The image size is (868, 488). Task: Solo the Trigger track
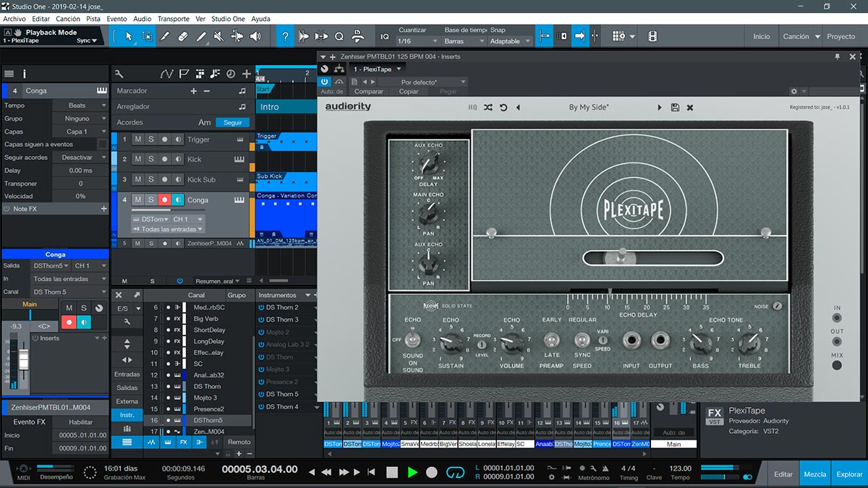tap(151, 139)
